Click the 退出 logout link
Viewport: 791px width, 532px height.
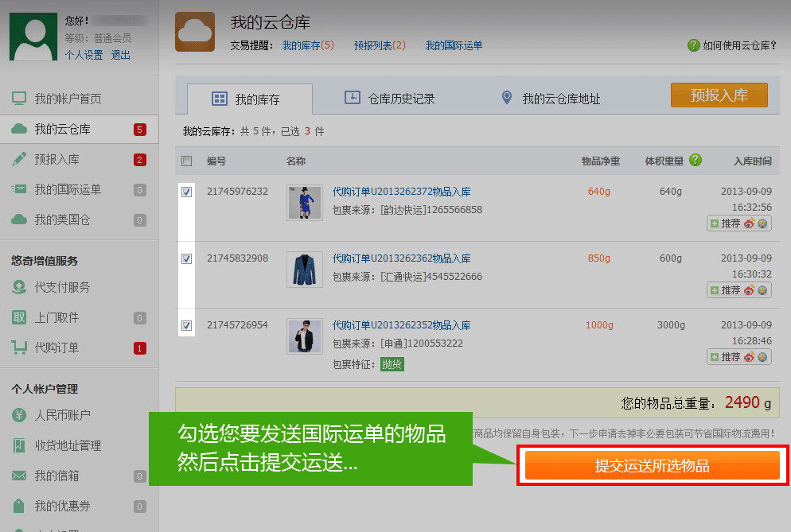[121, 55]
